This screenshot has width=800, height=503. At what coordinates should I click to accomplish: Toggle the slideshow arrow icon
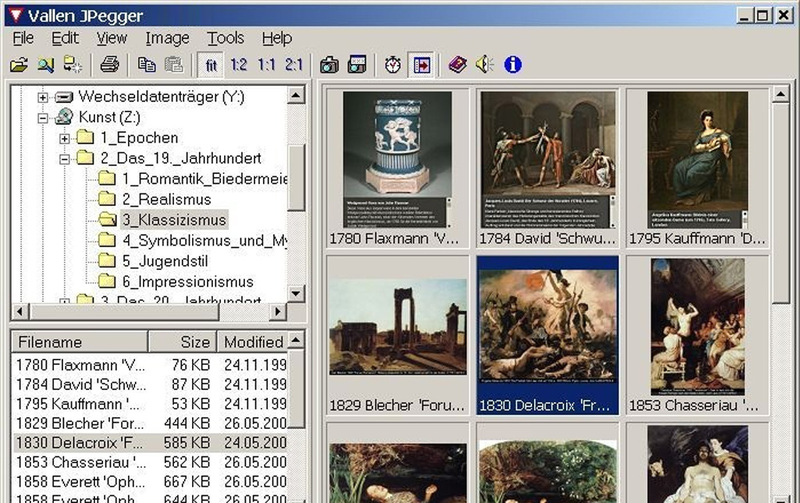[x=421, y=65]
